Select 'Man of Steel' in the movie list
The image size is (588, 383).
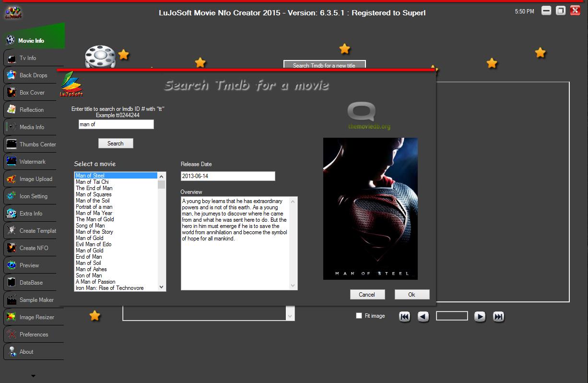tap(116, 176)
